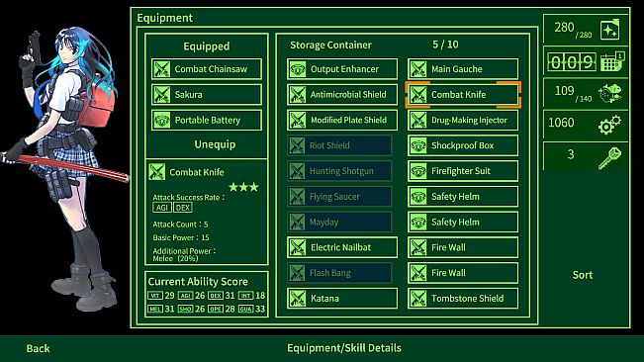Pick the Tombstone Shield item
This screenshot has width=644, height=362.
click(463, 299)
